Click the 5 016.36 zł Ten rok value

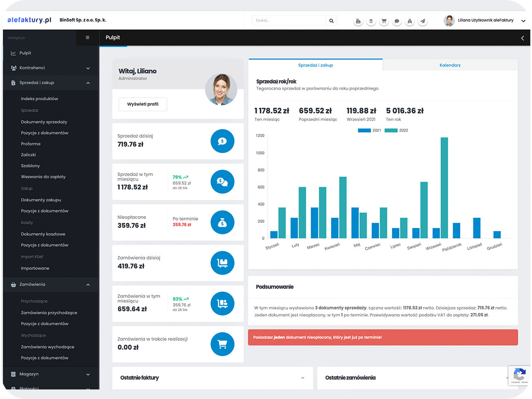click(405, 111)
